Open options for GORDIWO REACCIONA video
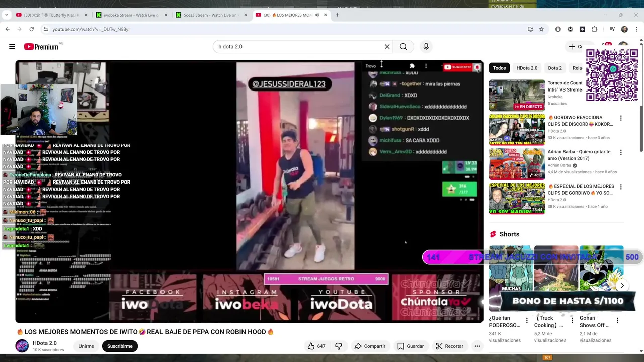Viewport: 644px width, 362px height. pos(621,118)
